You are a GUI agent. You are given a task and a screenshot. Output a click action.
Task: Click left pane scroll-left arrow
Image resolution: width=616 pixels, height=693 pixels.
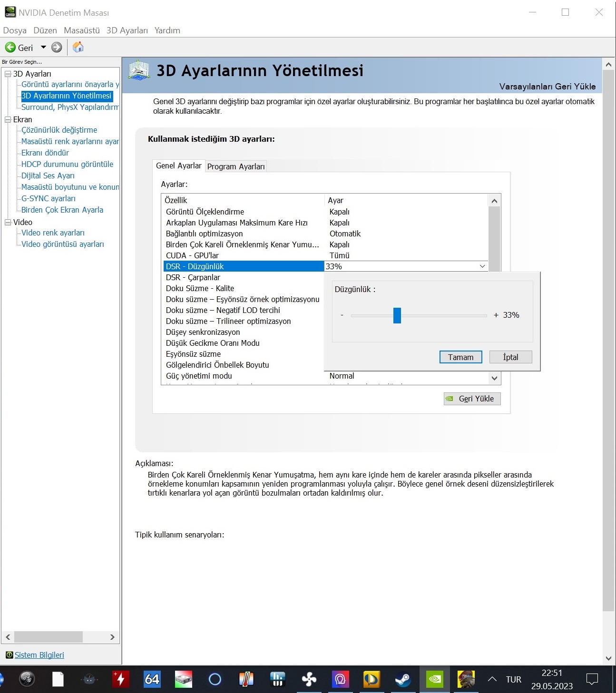(8, 637)
